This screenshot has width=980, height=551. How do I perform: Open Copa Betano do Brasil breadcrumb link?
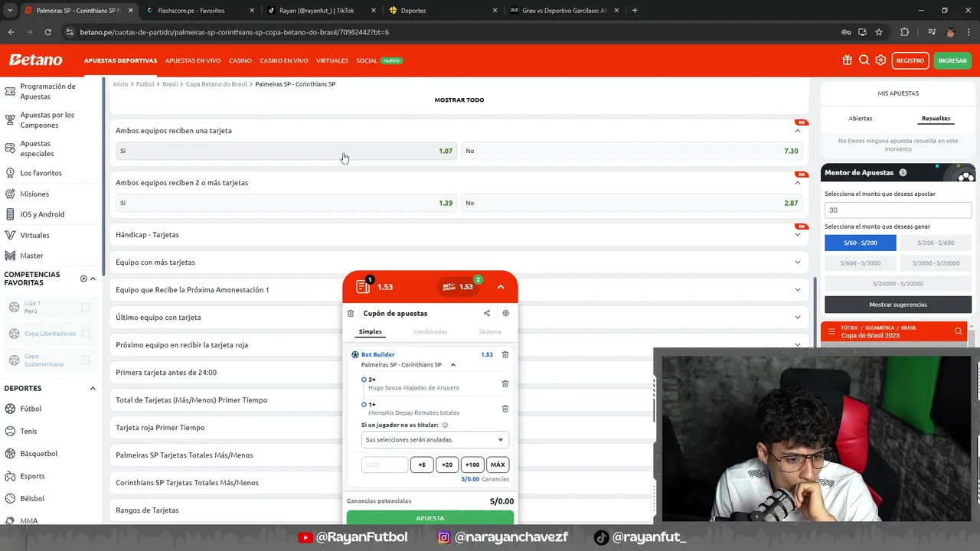pyautogui.click(x=217, y=84)
